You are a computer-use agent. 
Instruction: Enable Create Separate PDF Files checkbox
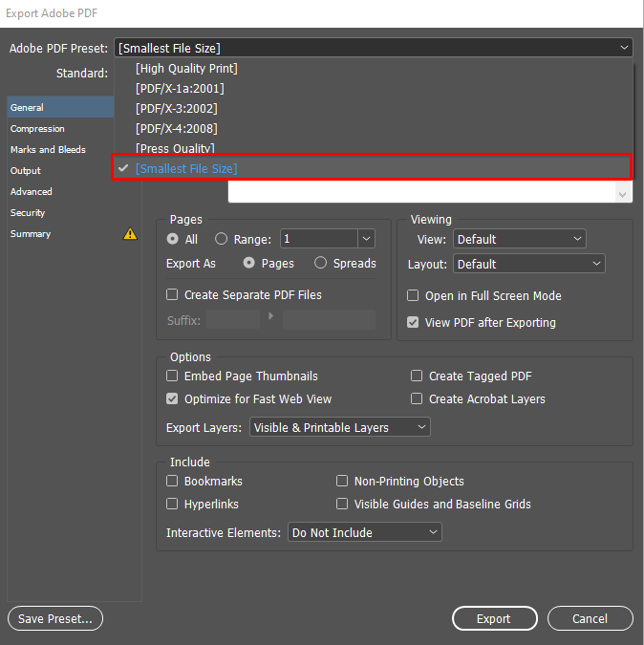tap(173, 295)
